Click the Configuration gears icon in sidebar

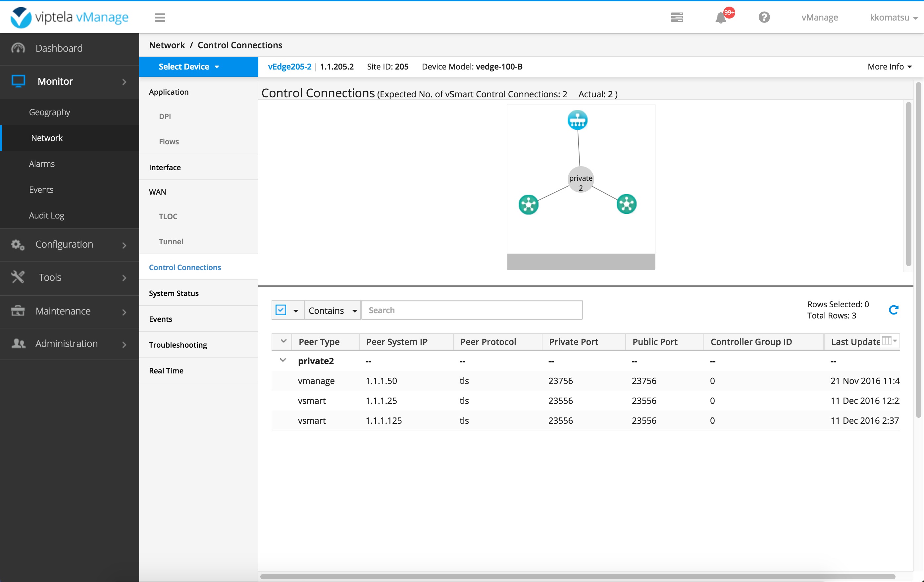[x=17, y=244]
